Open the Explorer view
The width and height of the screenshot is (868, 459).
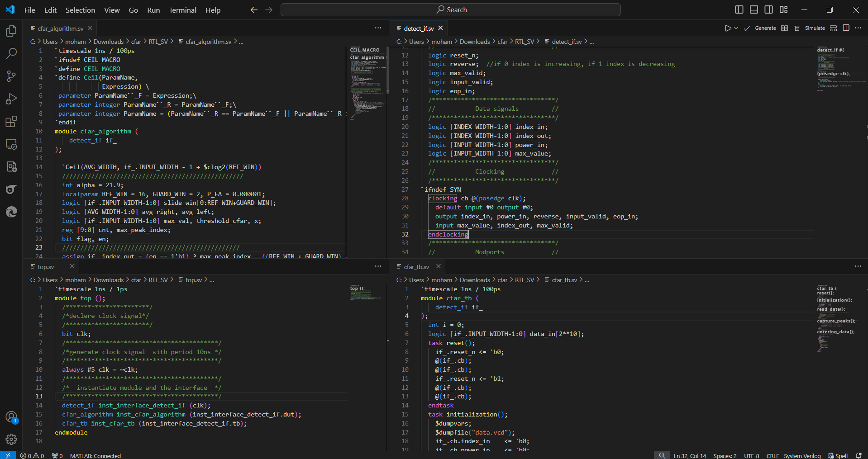coord(11,31)
